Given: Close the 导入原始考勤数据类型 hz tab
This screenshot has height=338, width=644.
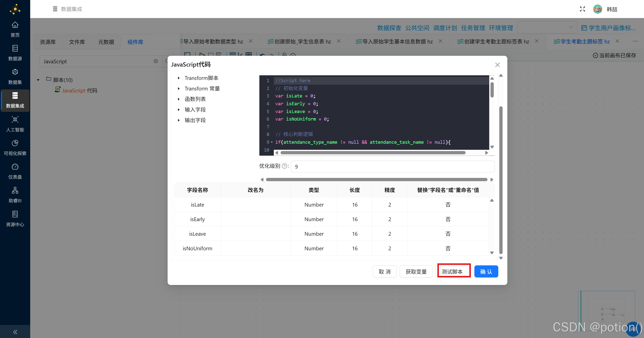Looking at the screenshot, I should point(251,41).
